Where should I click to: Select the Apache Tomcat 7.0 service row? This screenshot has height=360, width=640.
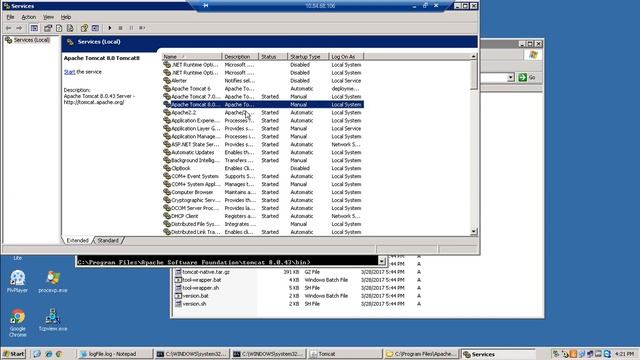[x=263, y=96]
